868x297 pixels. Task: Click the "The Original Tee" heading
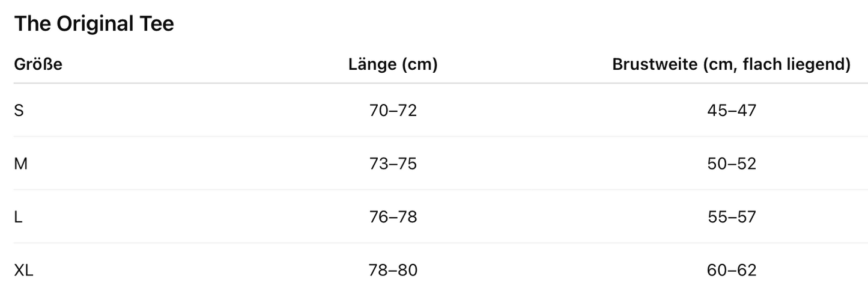tap(94, 24)
